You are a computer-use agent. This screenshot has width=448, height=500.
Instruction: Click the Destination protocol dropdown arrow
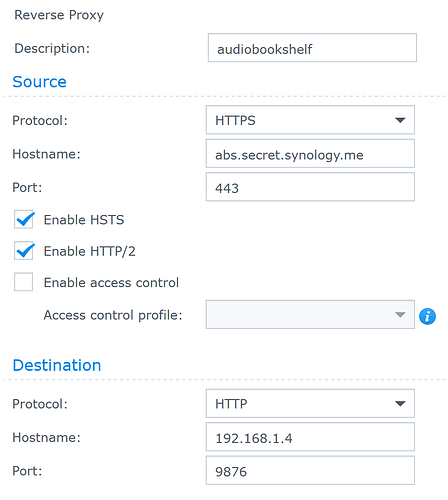coord(400,404)
